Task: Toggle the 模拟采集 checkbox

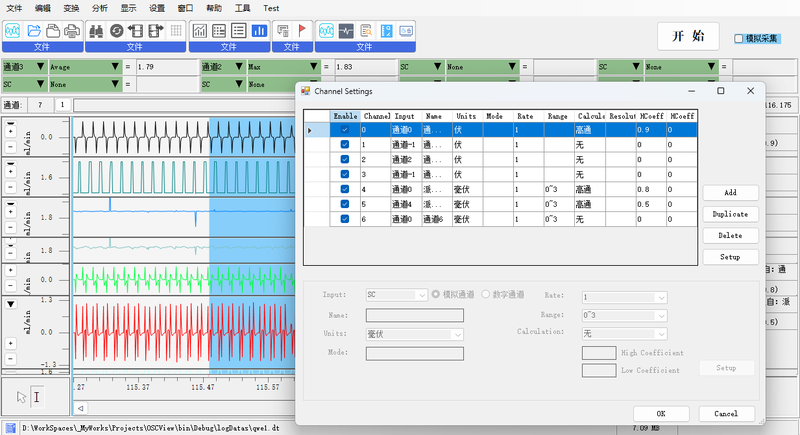Action: pos(739,38)
